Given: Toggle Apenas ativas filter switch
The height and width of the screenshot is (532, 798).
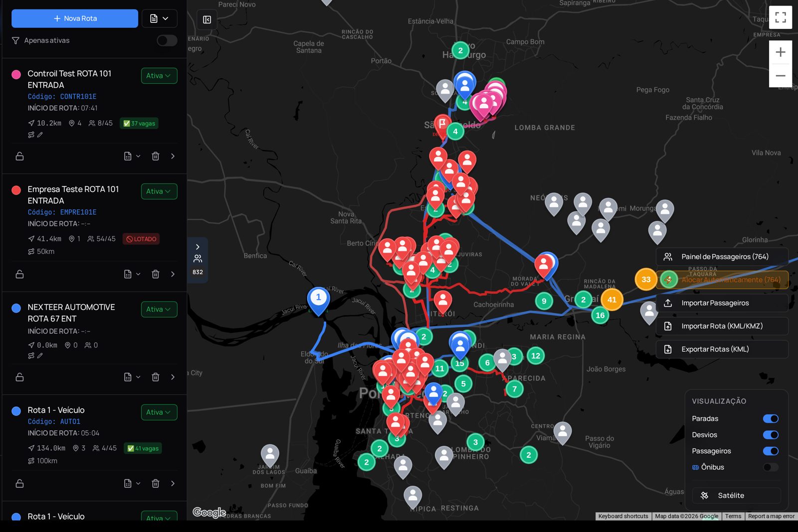Looking at the screenshot, I should click(x=167, y=40).
